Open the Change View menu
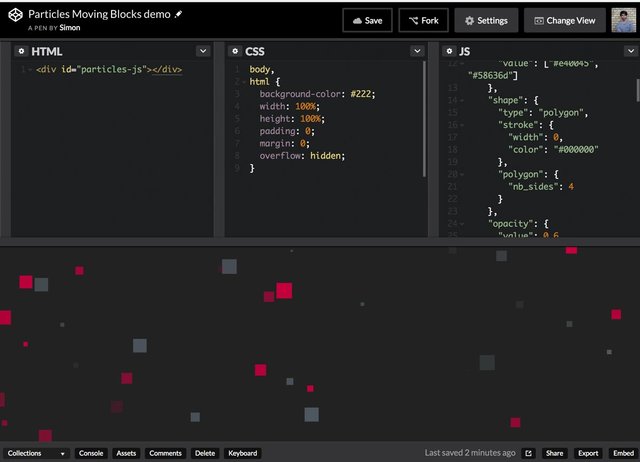 [564, 20]
